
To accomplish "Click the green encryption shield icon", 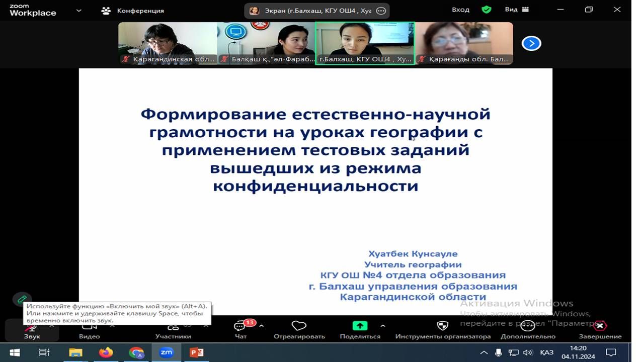I will coord(486,10).
